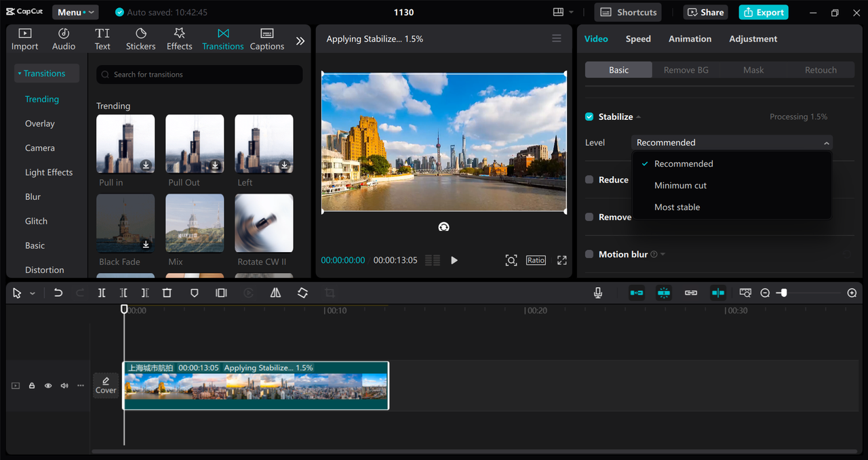
Task: Click the Undo icon in timeline toolbar
Action: (58, 293)
